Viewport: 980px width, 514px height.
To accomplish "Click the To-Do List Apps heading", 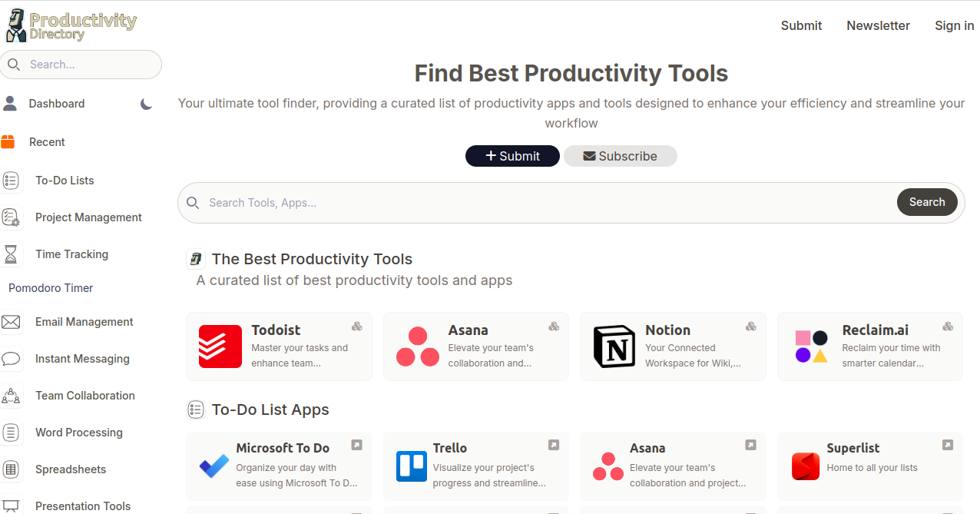I will (270, 410).
